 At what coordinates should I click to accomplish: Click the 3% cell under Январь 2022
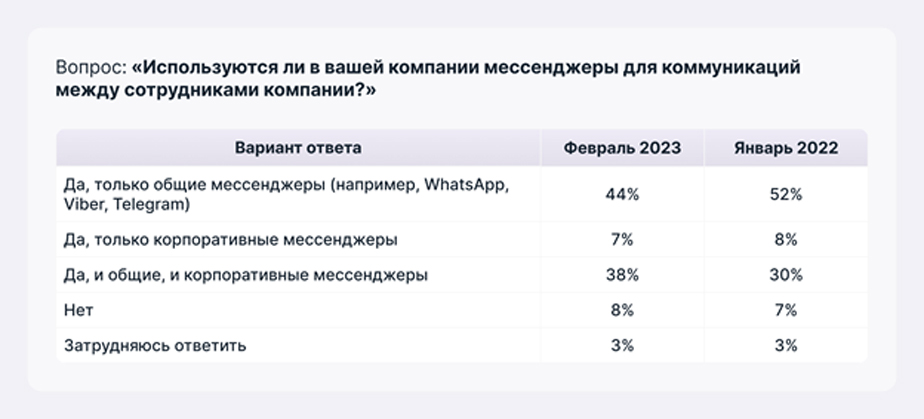point(786,345)
